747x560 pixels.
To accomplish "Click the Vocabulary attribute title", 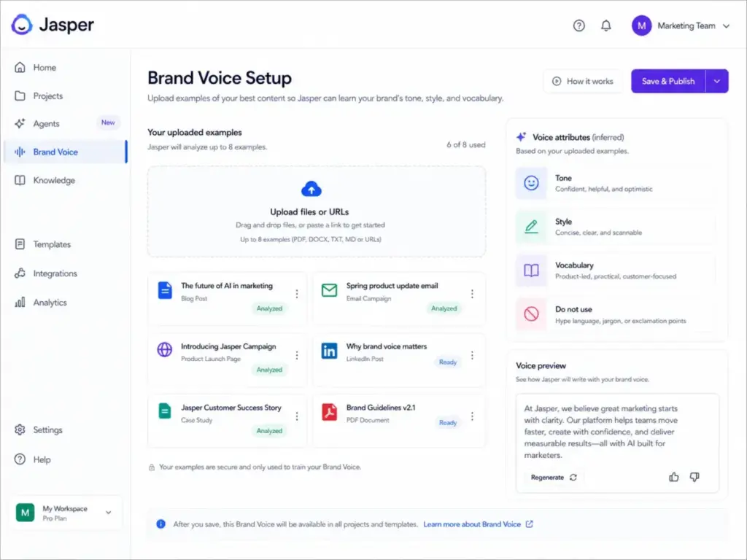I will point(574,265).
